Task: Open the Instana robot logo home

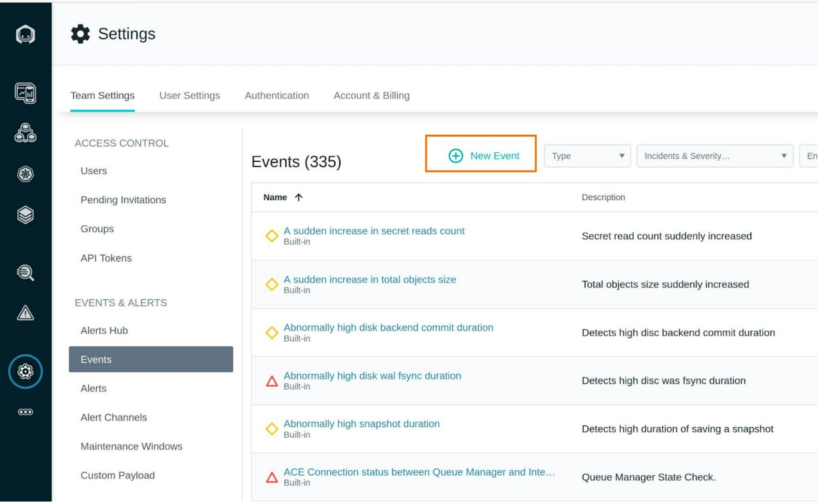Action: (x=26, y=34)
